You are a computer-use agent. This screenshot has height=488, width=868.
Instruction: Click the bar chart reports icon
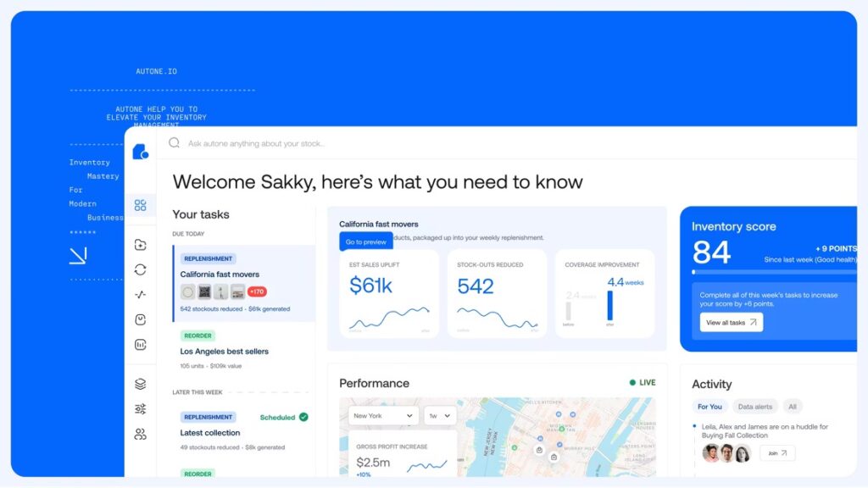[x=141, y=345]
